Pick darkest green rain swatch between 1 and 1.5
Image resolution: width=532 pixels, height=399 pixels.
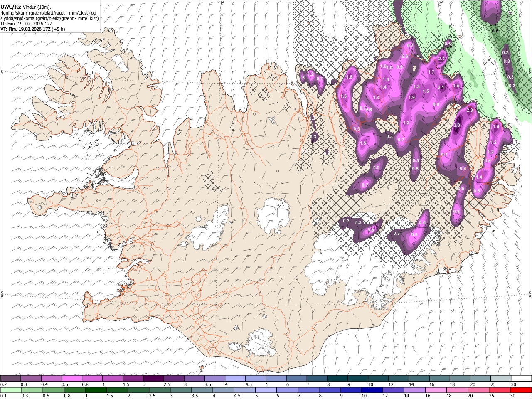96,391
